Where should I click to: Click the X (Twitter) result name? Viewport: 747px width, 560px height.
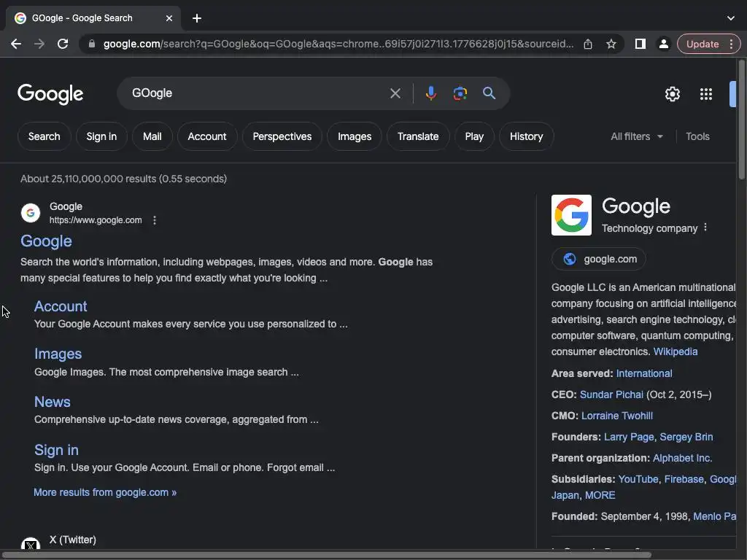point(72,540)
